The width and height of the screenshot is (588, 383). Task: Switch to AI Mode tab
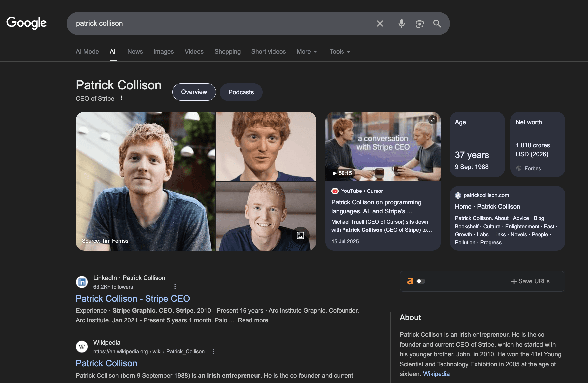coord(87,52)
